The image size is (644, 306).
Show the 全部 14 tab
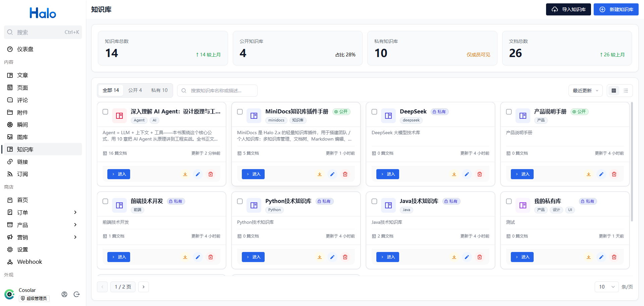(111, 90)
